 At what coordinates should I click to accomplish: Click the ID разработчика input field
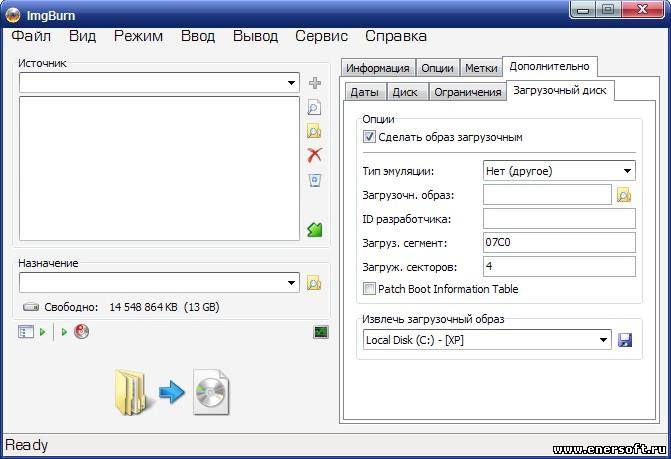pyautogui.click(x=559, y=219)
